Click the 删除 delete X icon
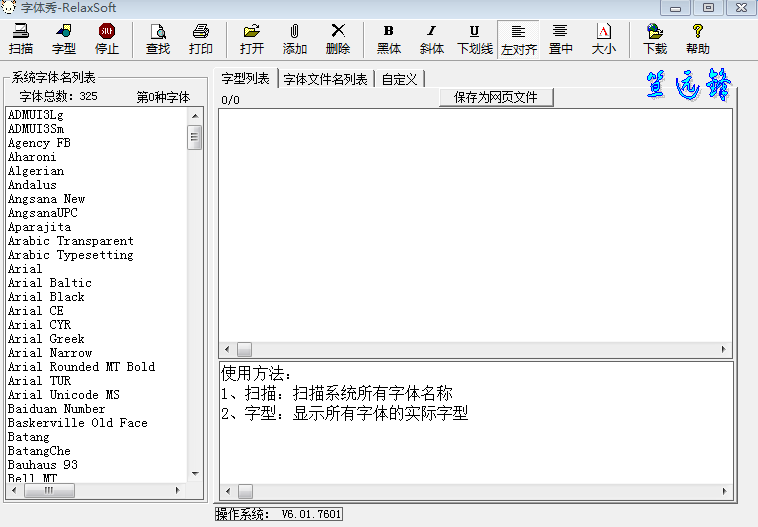This screenshot has width=758, height=527. (x=338, y=39)
